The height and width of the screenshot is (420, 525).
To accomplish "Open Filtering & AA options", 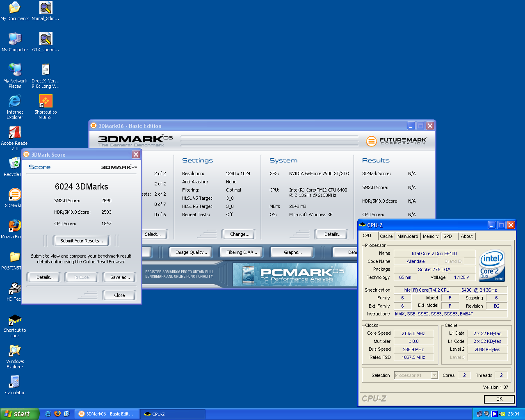I will 242,252.
